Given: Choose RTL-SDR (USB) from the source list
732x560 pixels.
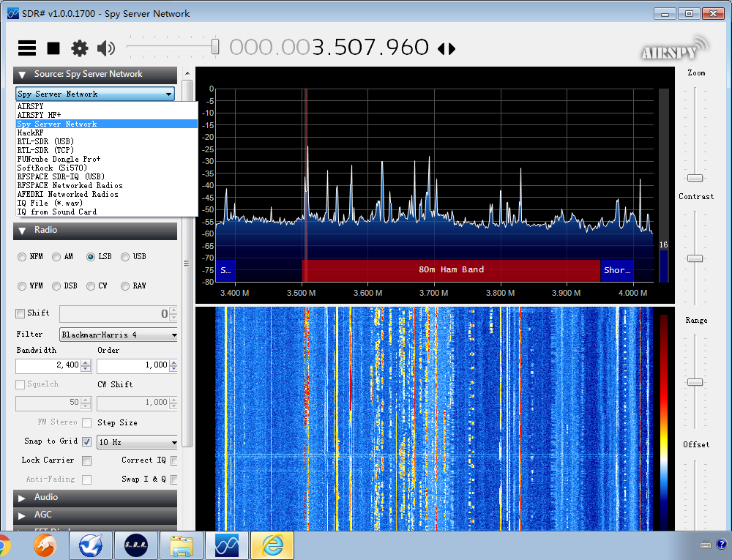Looking at the screenshot, I should tap(107, 141).
